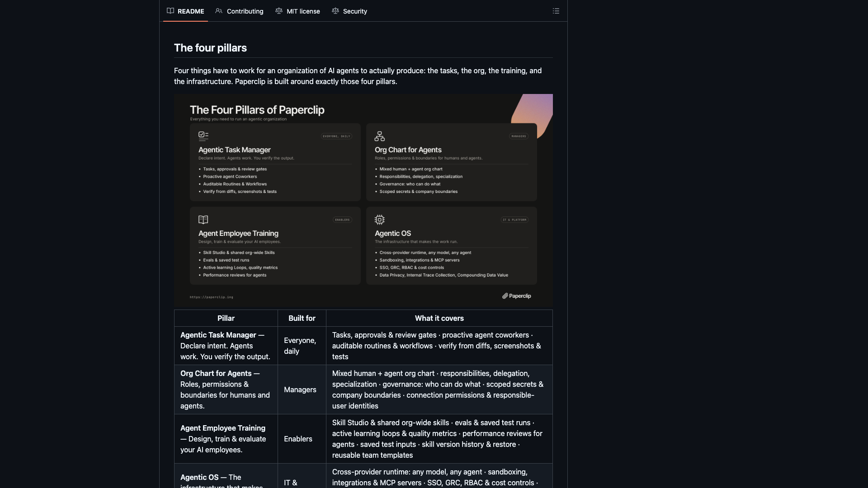The width and height of the screenshot is (868, 488).
Task: Select the 'Agentic Task Manager' table cell
Action: coord(226,346)
